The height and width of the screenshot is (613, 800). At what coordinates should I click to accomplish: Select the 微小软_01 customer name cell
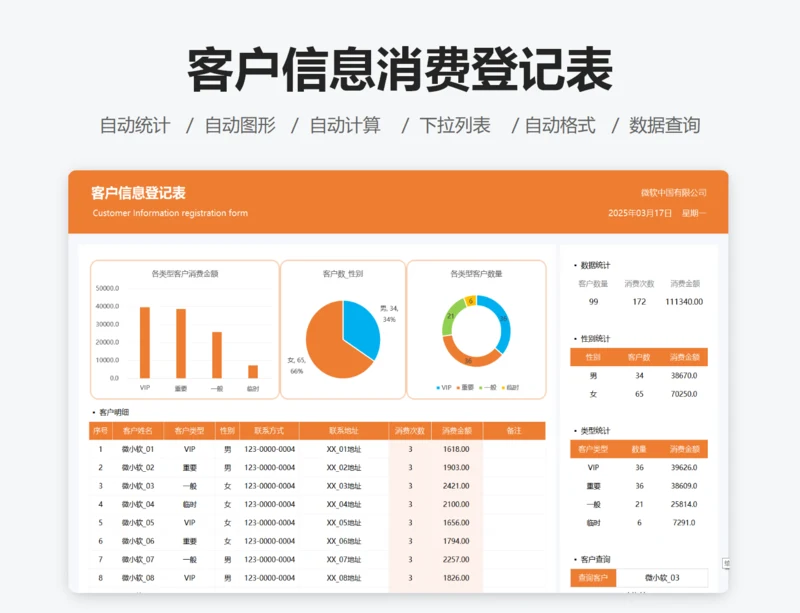[x=138, y=449]
